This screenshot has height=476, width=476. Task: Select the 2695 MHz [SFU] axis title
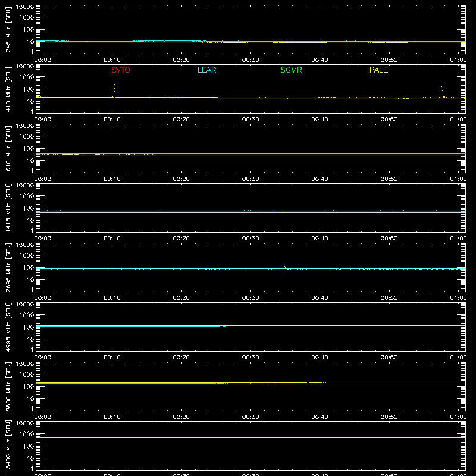pos(8,267)
